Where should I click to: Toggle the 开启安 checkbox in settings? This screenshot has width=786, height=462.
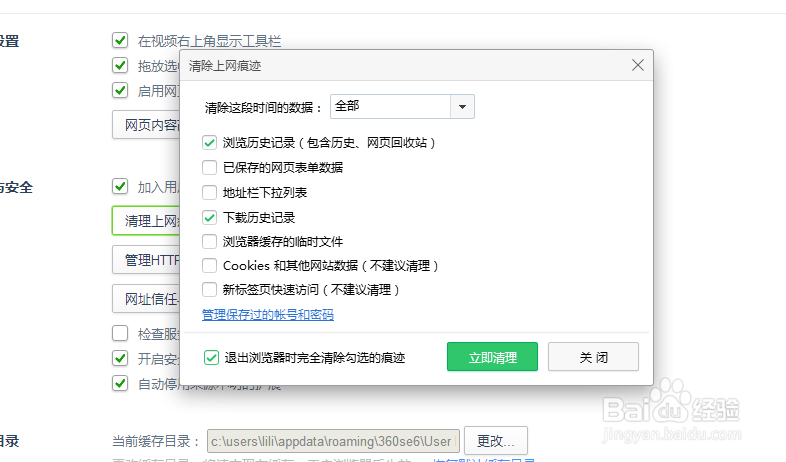(120, 358)
